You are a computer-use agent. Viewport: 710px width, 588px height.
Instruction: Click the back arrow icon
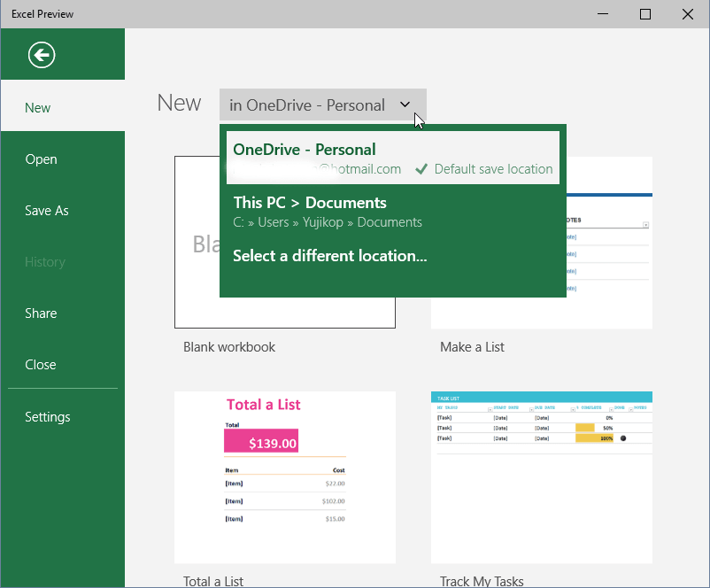(x=42, y=55)
